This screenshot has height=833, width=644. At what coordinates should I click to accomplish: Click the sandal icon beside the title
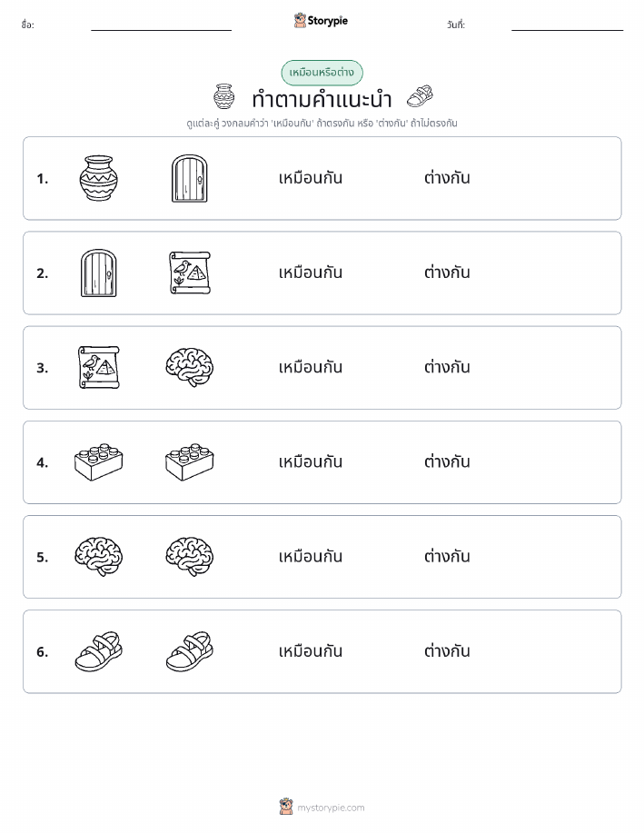coord(420,96)
